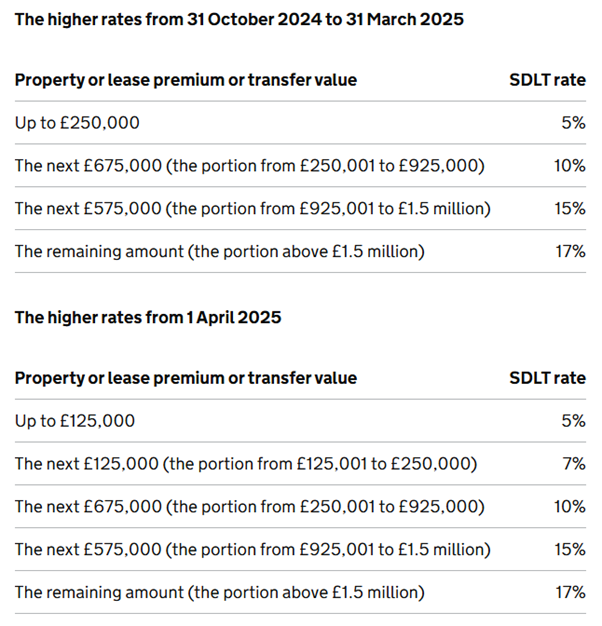Select the SDLT rate header in the April 2025 table
Screen dimensions: 602x626
coord(547,379)
